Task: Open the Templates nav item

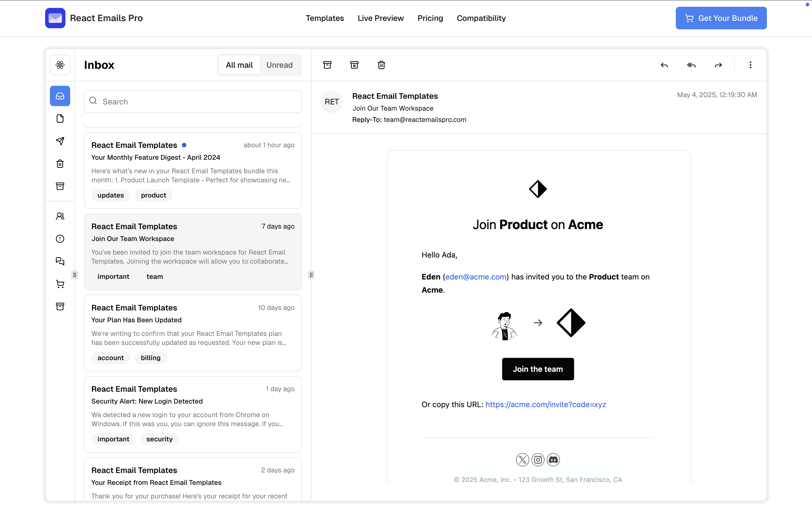Action: coord(325,18)
